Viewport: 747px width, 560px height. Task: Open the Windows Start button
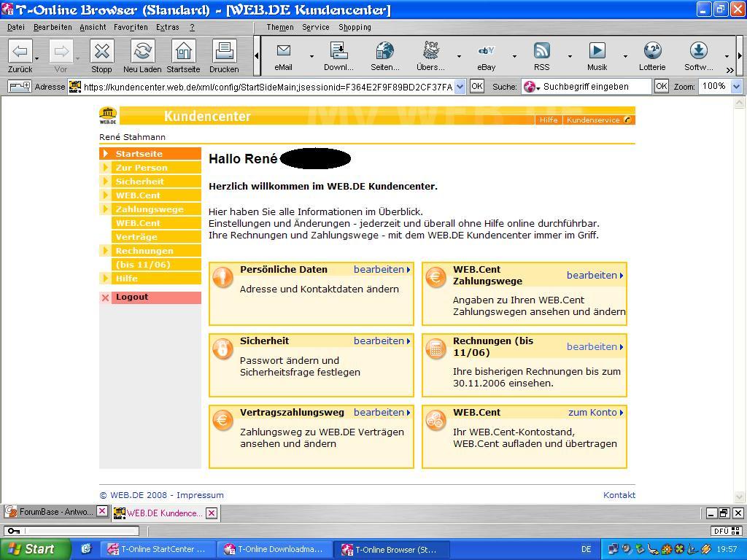(x=35, y=549)
